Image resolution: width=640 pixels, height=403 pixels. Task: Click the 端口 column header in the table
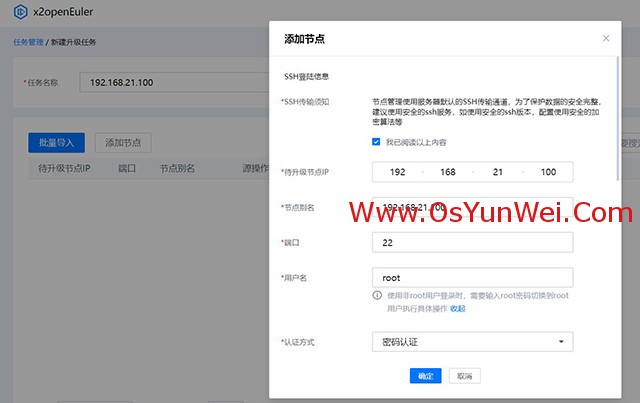[x=127, y=168]
